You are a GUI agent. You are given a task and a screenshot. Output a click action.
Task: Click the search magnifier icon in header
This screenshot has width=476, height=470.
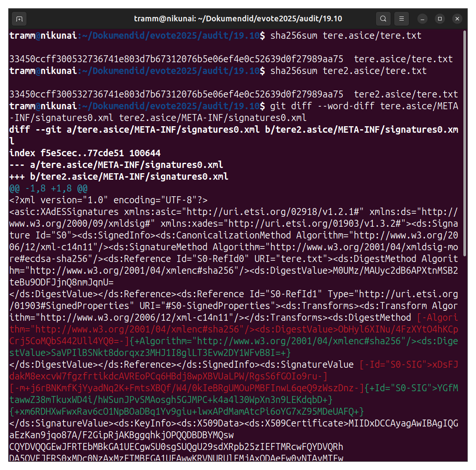(383, 19)
